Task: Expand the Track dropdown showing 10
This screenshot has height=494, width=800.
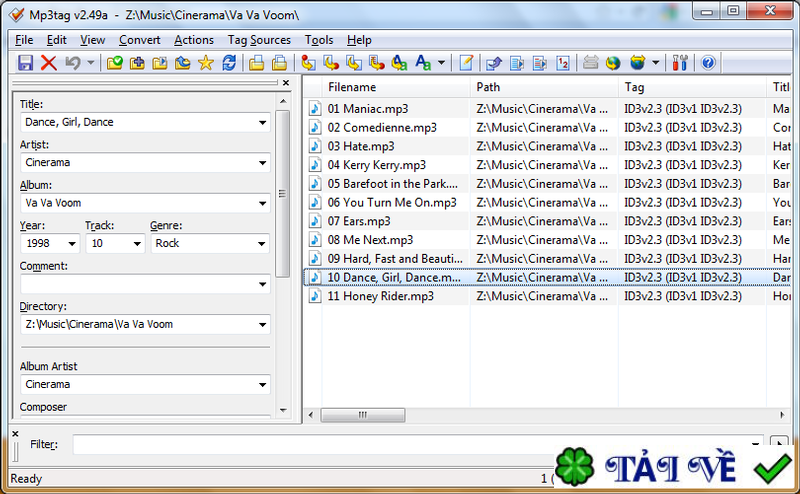Action: coord(137,243)
